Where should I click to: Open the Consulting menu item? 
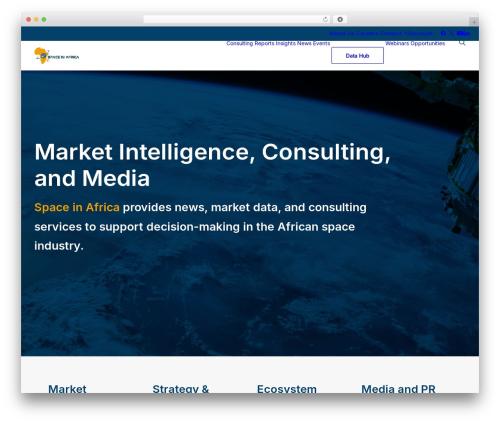tap(240, 43)
